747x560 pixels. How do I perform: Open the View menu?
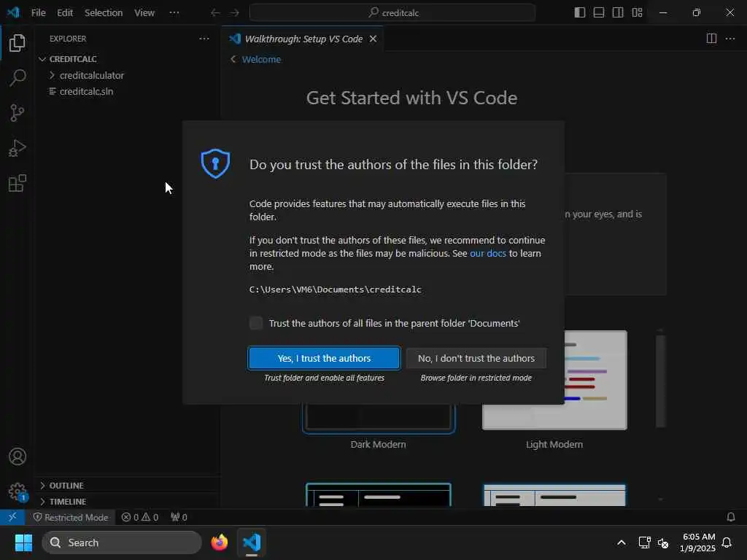tap(144, 13)
